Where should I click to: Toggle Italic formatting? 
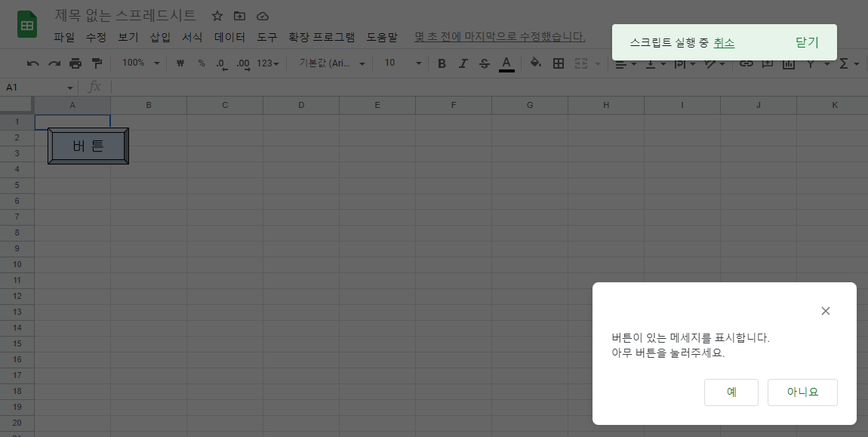463,63
